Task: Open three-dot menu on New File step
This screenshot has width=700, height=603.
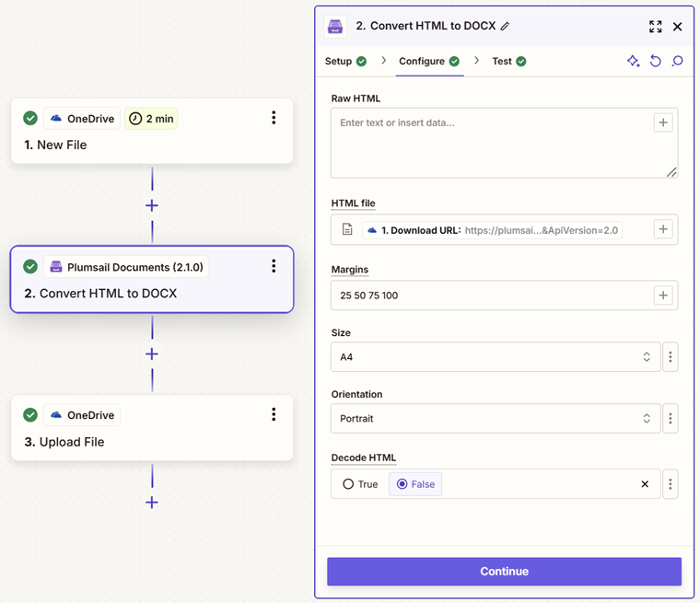Action: [x=274, y=118]
